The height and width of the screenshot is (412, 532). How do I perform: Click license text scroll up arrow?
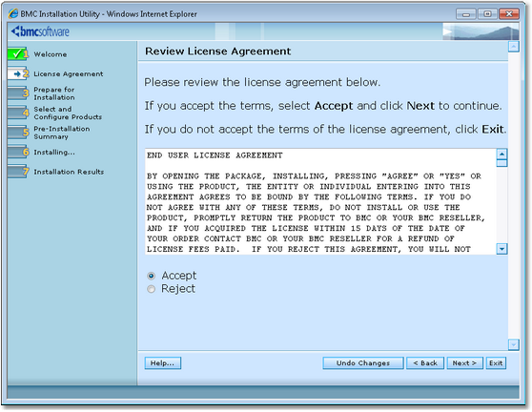click(501, 154)
